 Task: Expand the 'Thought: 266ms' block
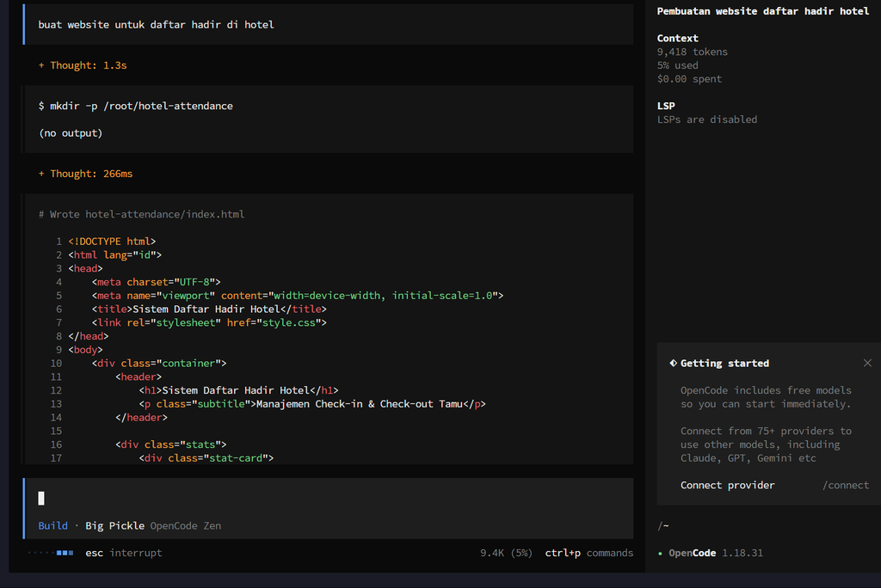pyautogui.click(x=85, y=174)
